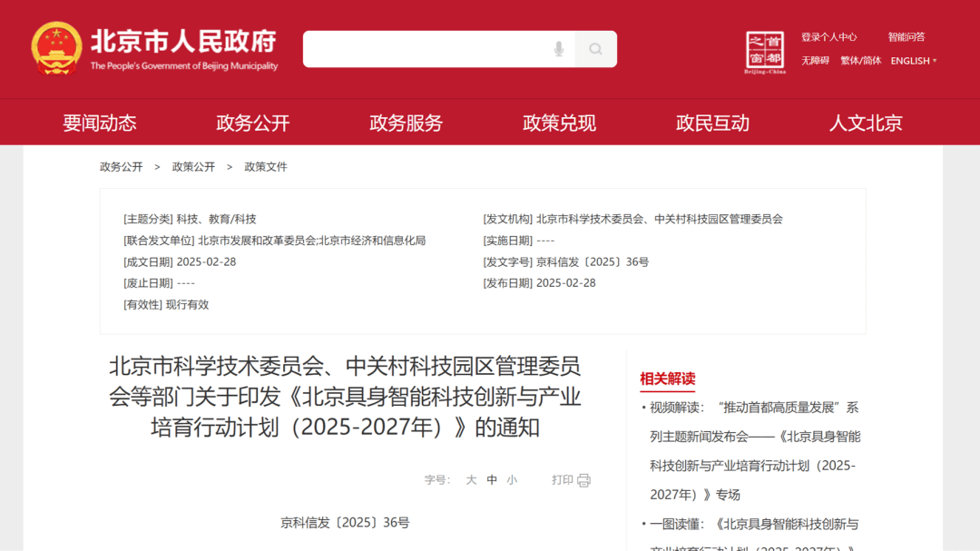
Task: Open the 政民互动 navigation tab
Action: pos(712,123)
